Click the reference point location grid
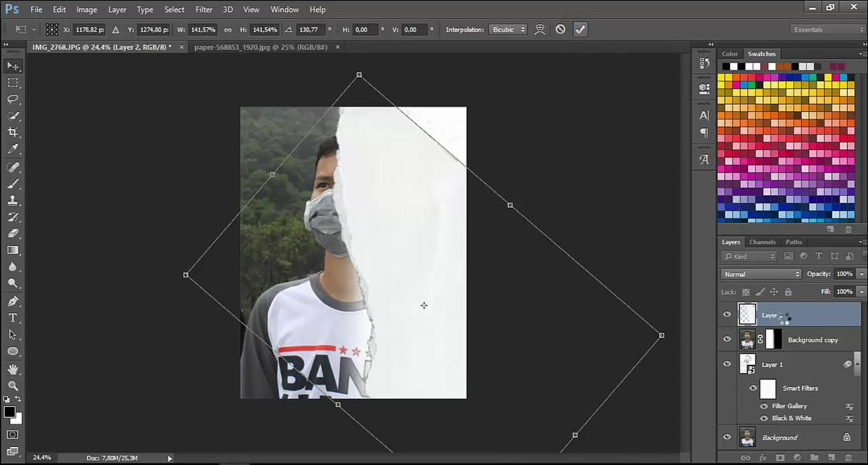The width and height of the screenshot is (868, 465). pos(52,29)
